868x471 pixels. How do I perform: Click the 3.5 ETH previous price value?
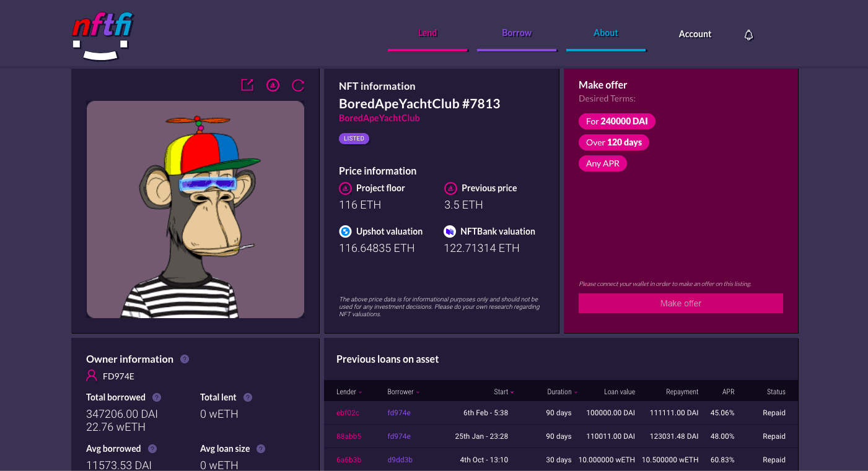pyautogui.click(x=463, y=205)
